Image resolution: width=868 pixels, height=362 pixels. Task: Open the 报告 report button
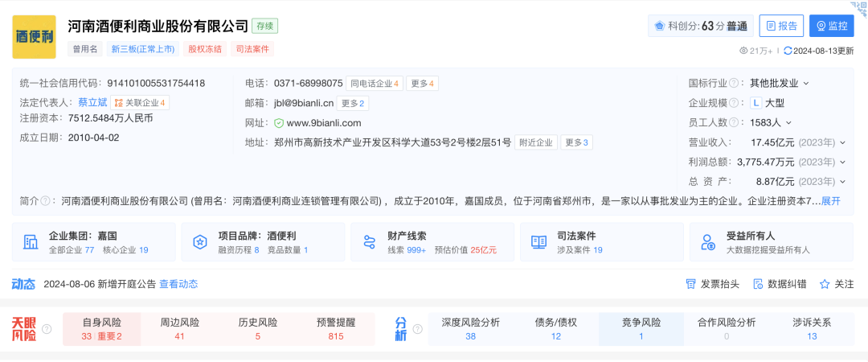point(781,26)
